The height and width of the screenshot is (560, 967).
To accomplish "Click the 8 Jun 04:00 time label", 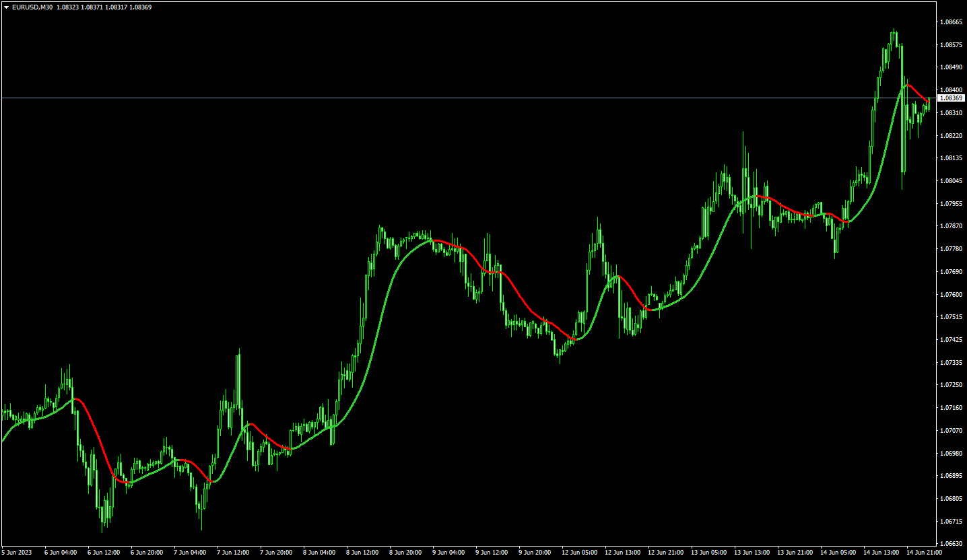I will [x=319, y=553].
